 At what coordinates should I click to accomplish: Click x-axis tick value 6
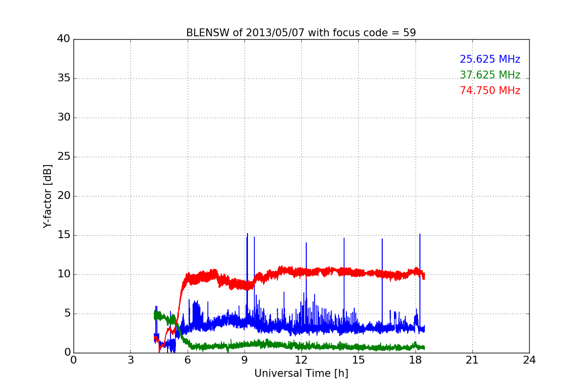[x=187, y=360]
